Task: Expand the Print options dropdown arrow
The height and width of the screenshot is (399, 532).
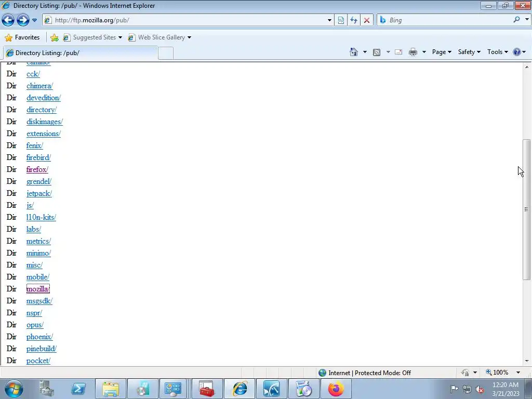Action: [x=424, y=52]
